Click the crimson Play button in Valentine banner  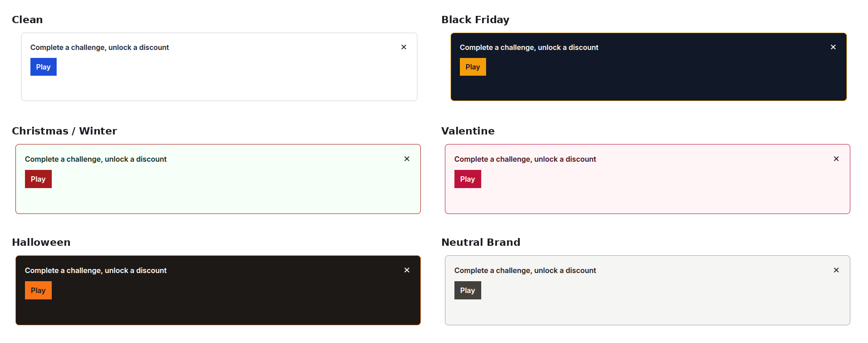pyautogui.click(x=468, y=179)
